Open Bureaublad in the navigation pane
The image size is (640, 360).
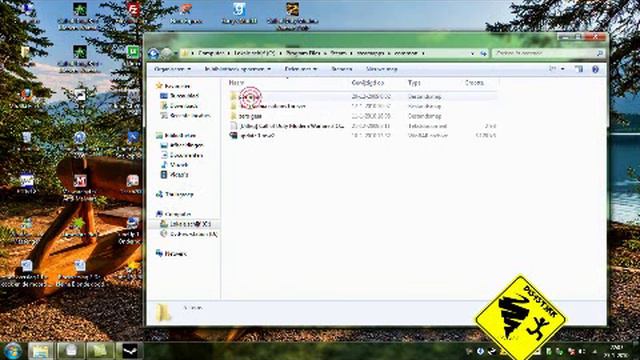click(180, 96)
